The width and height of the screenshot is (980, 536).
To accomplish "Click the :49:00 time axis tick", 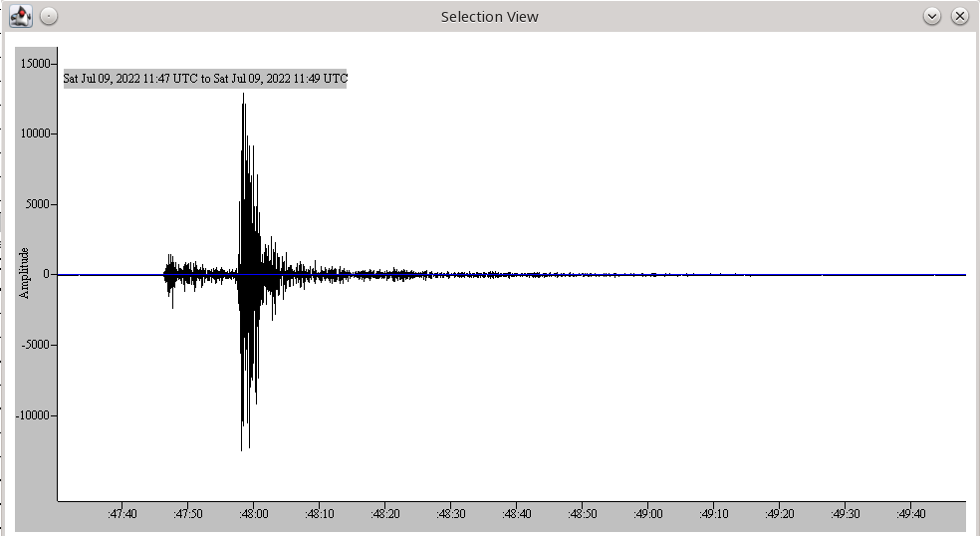I will [x=647, y=513].
